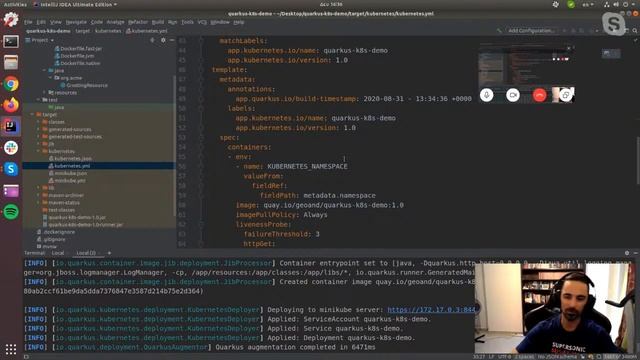Hide the Project tool window with the minus icon
Viewport: 640px width, 360px height.
[172, 40]
